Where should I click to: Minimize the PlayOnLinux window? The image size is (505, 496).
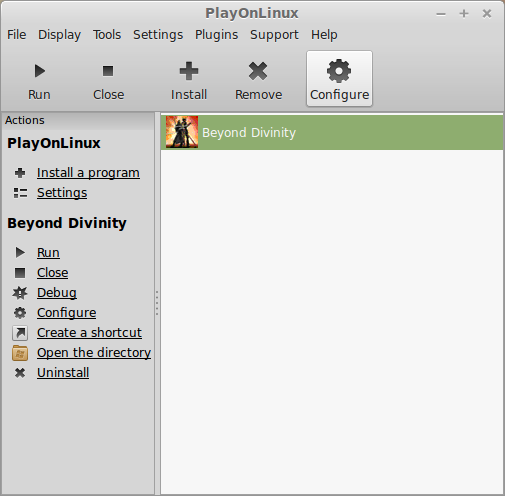point(441,14)
